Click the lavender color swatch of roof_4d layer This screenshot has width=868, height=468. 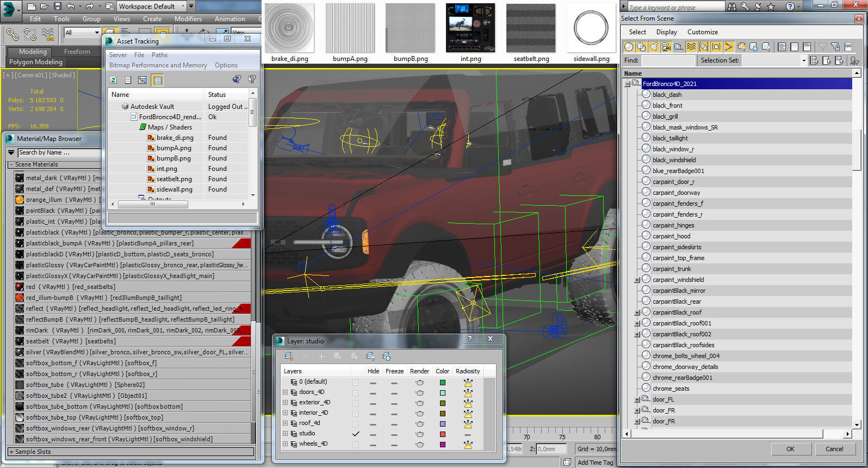coord(443,424)
